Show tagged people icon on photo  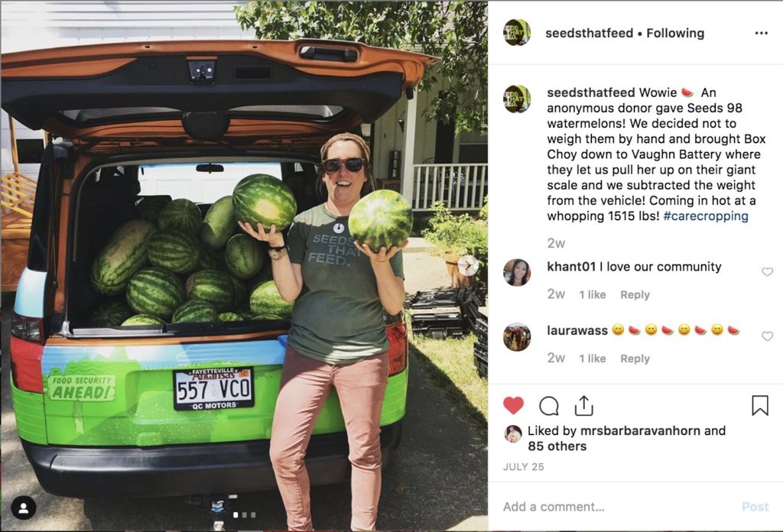pyautogui.click(x=24, y=508)
